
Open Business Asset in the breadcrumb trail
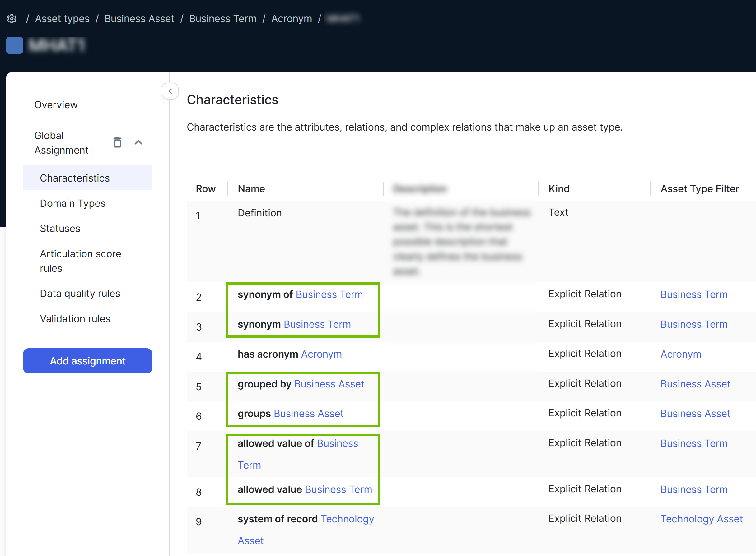click(139, 19)
